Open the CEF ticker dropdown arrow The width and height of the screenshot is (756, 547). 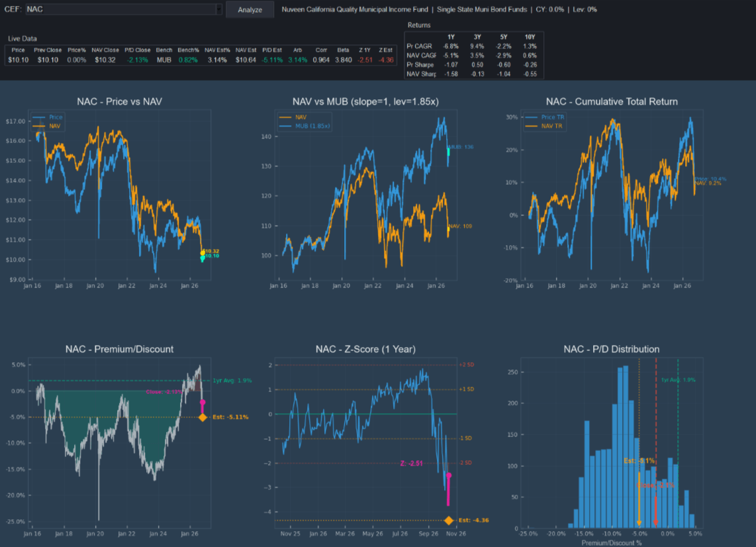pos(219,9)
